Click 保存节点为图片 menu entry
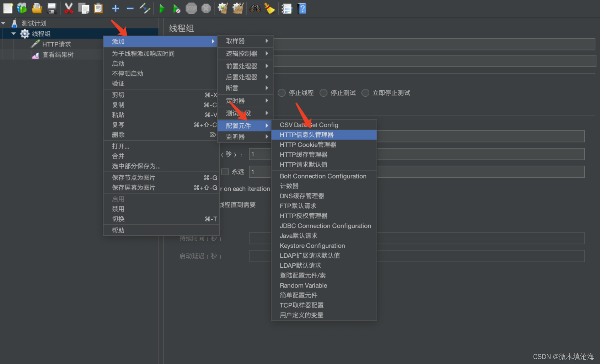The image size is (600, 364). (x=161, y=178)
